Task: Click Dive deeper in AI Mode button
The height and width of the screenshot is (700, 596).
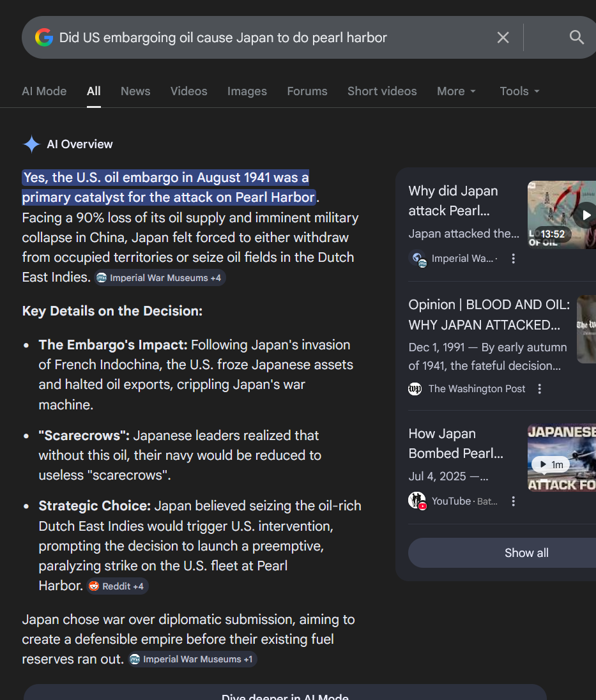Action: click(x=285, y=692)
